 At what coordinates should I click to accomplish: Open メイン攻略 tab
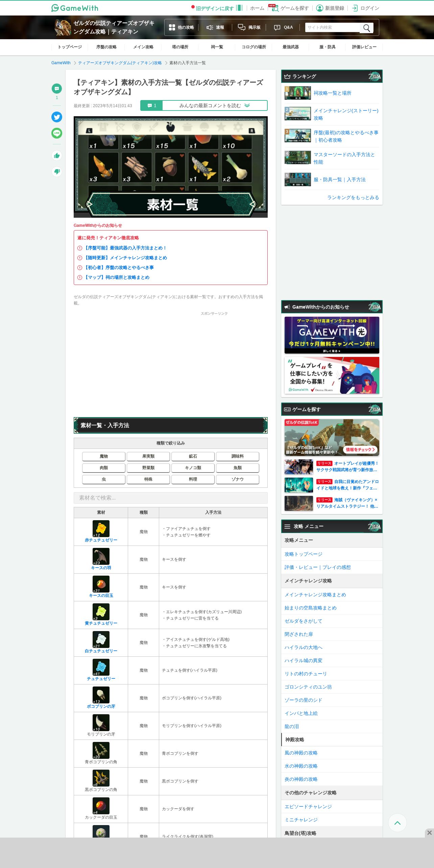coord(143,47)
